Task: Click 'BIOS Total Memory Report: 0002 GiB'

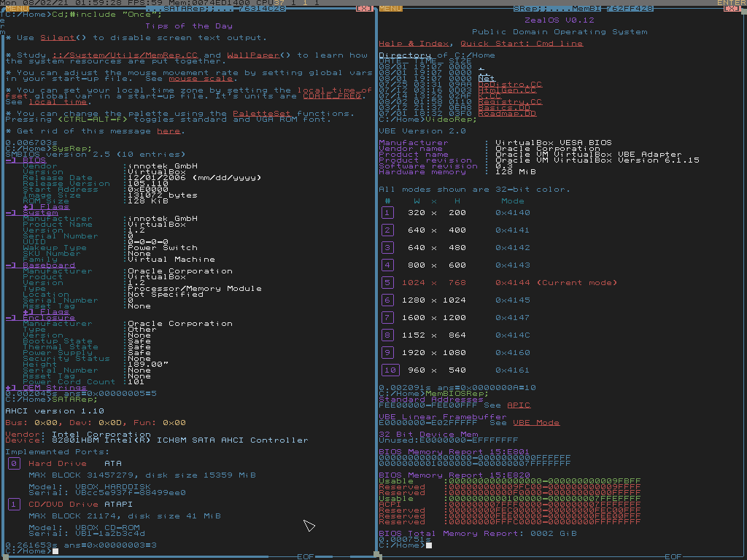Action: [x=478, y=533]
